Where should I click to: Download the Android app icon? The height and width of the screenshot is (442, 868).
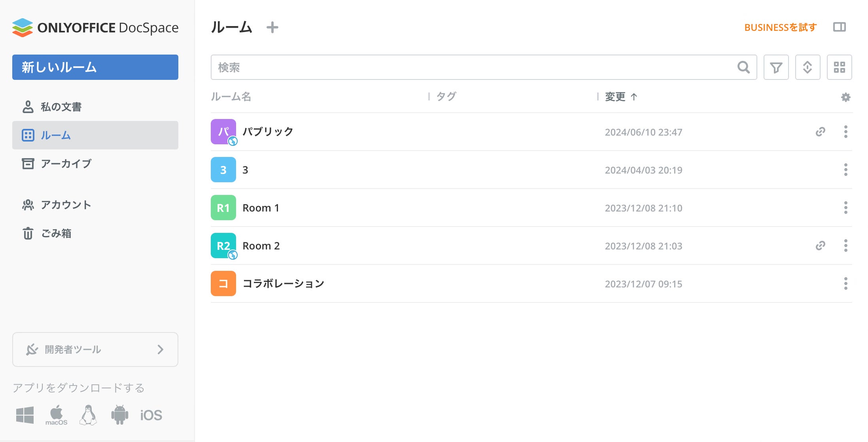(119, 415)
